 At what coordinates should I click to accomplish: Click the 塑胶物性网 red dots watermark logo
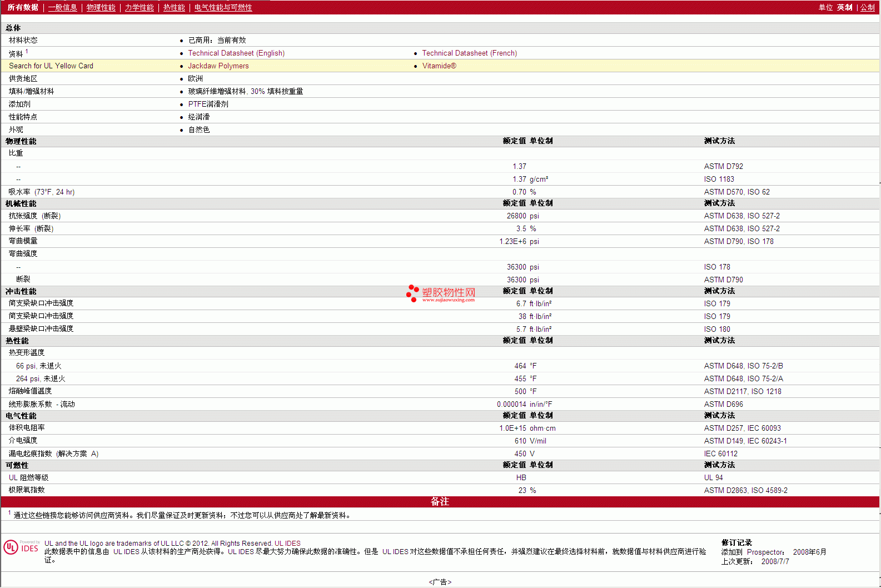[x=412, y=293]
